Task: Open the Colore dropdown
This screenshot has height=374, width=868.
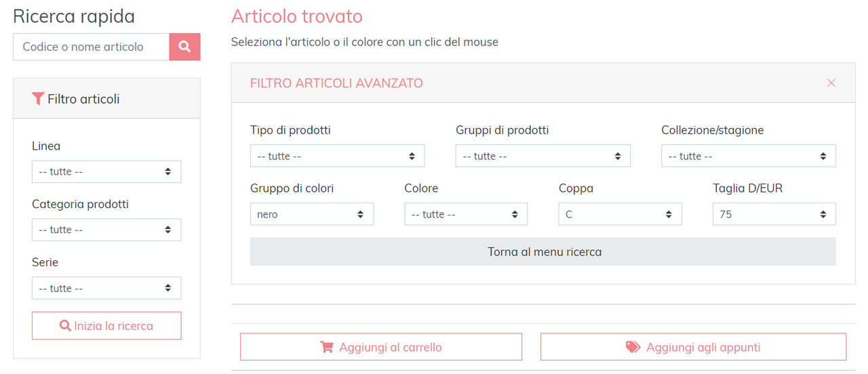Action: 465,215
